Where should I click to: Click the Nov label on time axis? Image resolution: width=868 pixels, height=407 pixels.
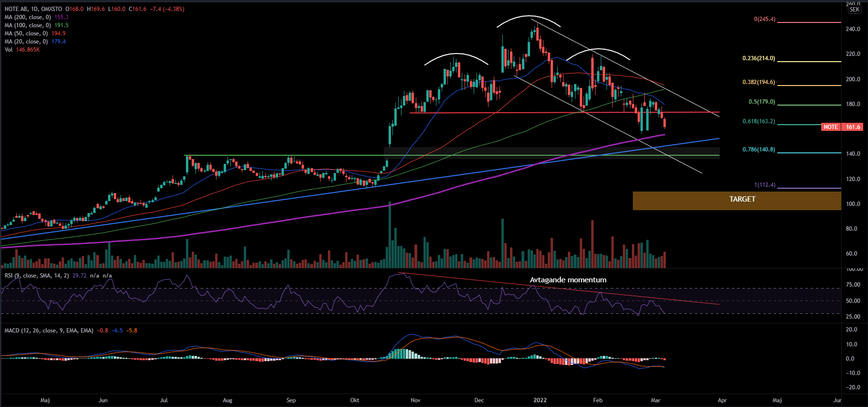coord(415,400)
